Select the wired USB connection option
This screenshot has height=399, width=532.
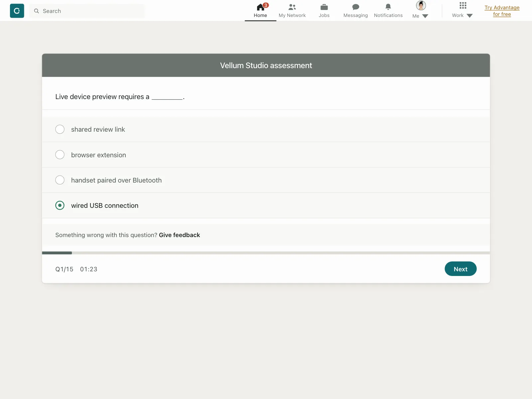click(266, 205)
